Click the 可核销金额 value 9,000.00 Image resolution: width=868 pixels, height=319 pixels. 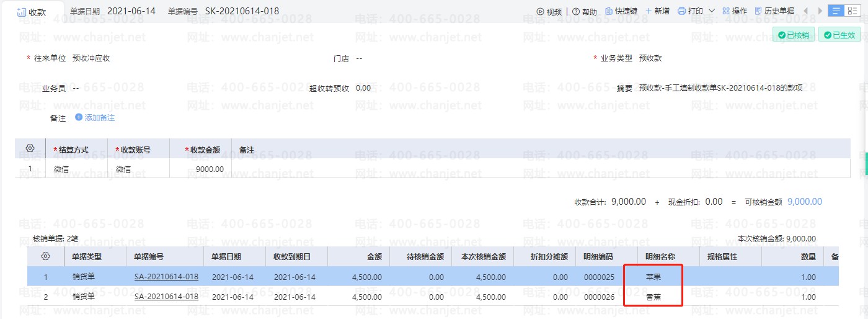(x=805, y=202)
